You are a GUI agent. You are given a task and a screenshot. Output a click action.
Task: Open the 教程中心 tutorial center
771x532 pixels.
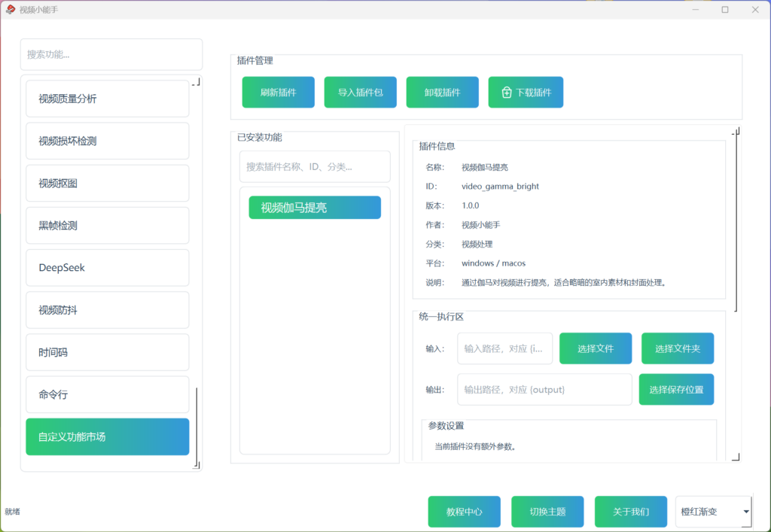click(x=464, y=512)
